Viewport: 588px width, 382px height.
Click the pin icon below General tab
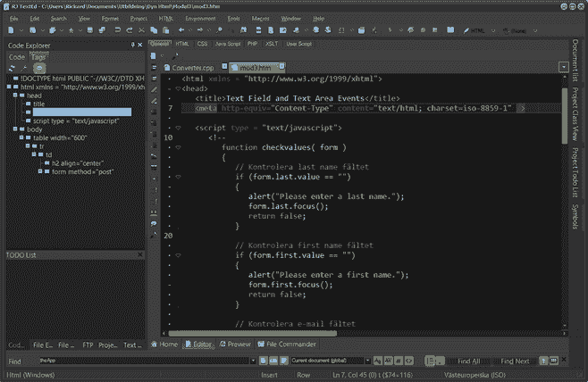175,56
